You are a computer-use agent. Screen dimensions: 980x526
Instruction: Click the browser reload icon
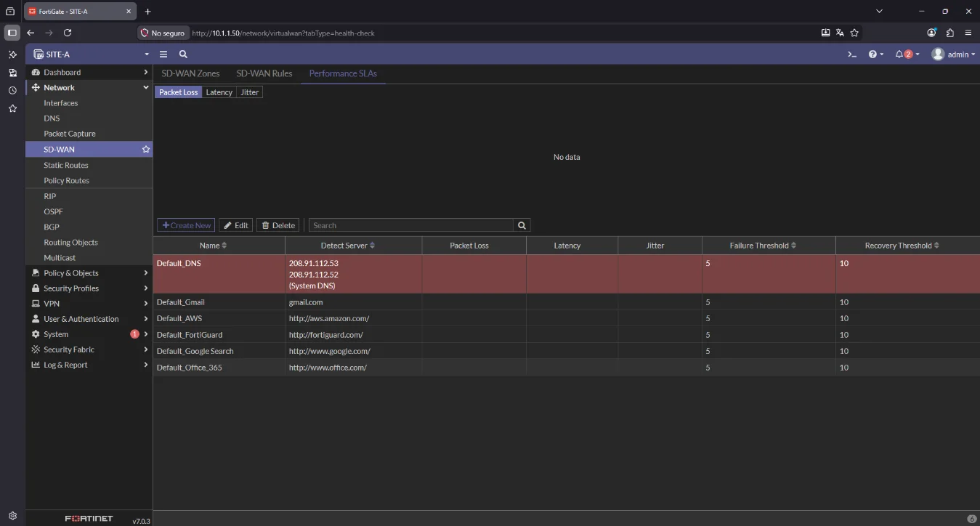pos(68,33)
